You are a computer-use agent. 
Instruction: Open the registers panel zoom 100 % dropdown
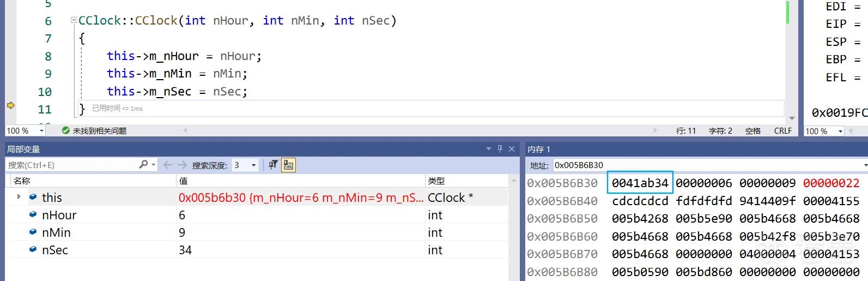840,131
